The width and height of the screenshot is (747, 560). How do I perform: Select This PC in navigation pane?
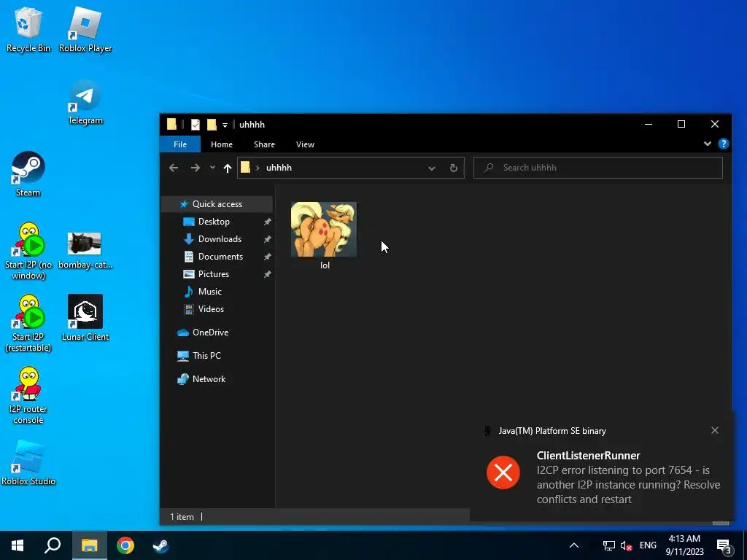point(206,356)
